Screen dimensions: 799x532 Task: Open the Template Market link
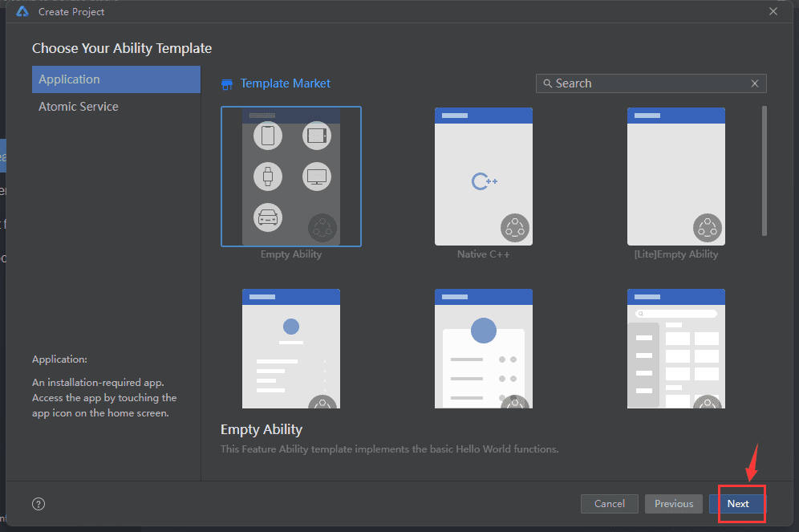tap(285, 83)
